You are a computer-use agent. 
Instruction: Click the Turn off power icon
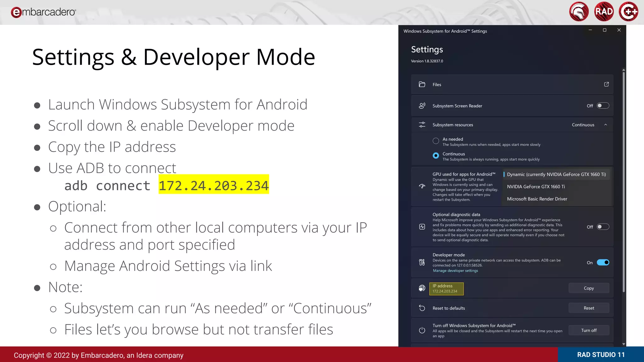(x=422, y=330)
